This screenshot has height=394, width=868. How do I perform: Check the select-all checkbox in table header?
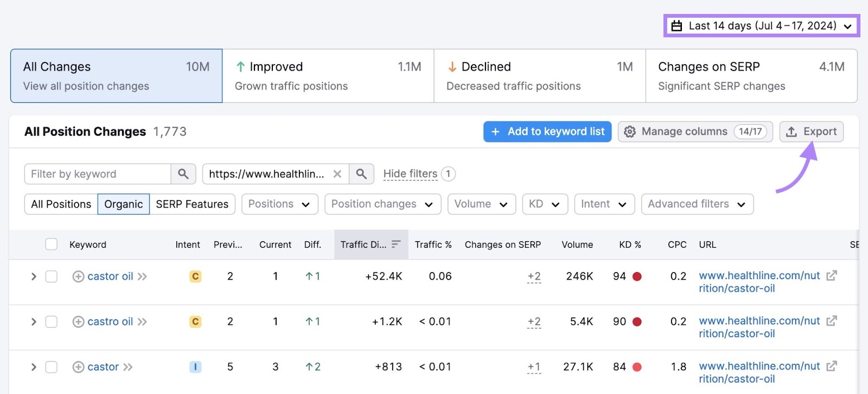[x=52, y=244]
